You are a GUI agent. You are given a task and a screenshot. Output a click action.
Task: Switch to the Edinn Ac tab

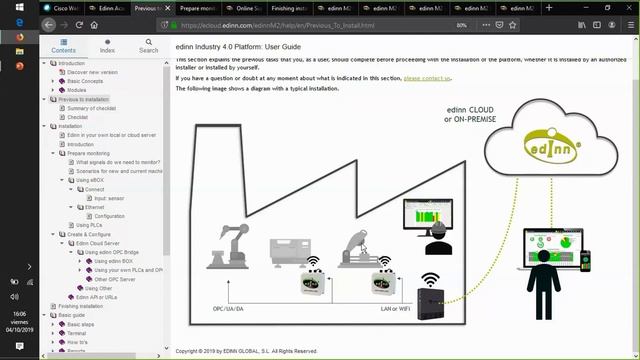[x=108, y=8]
